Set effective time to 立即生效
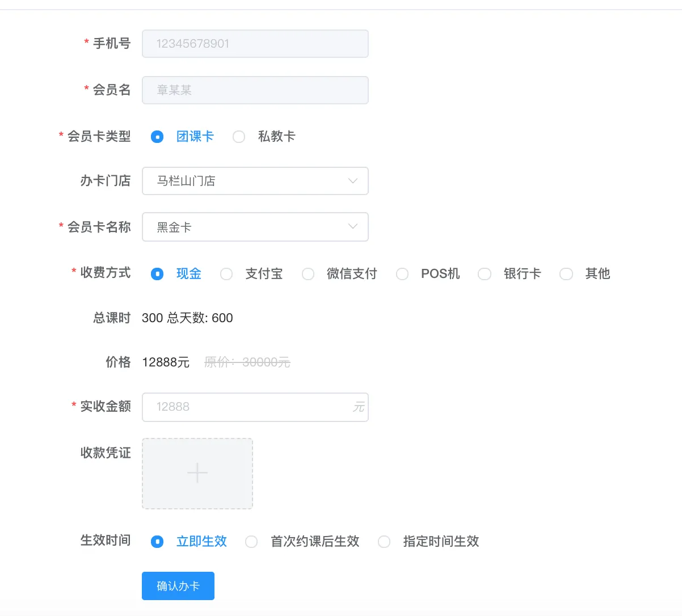 pyautogui.click(x=157, y=542)
